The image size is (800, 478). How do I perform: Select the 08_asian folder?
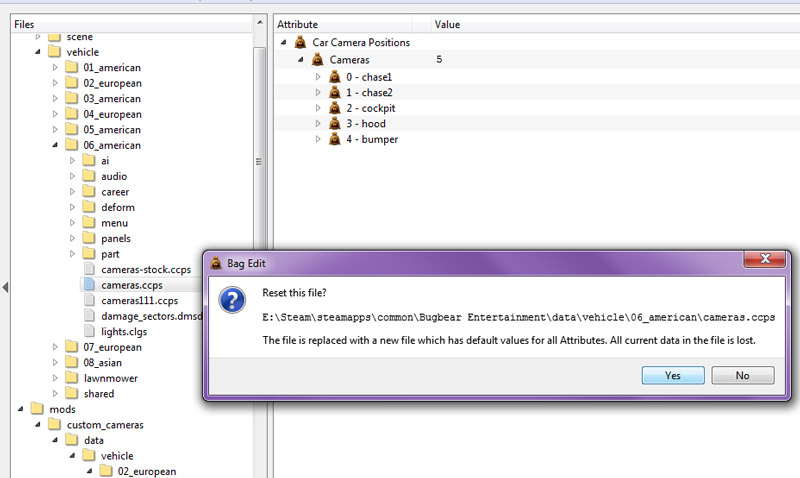pyautogui.click(x=103, y=363)
